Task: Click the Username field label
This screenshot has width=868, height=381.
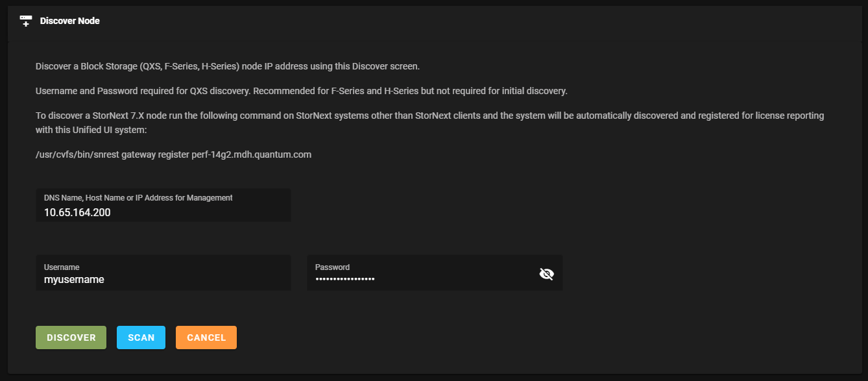Action: [62, 267]
